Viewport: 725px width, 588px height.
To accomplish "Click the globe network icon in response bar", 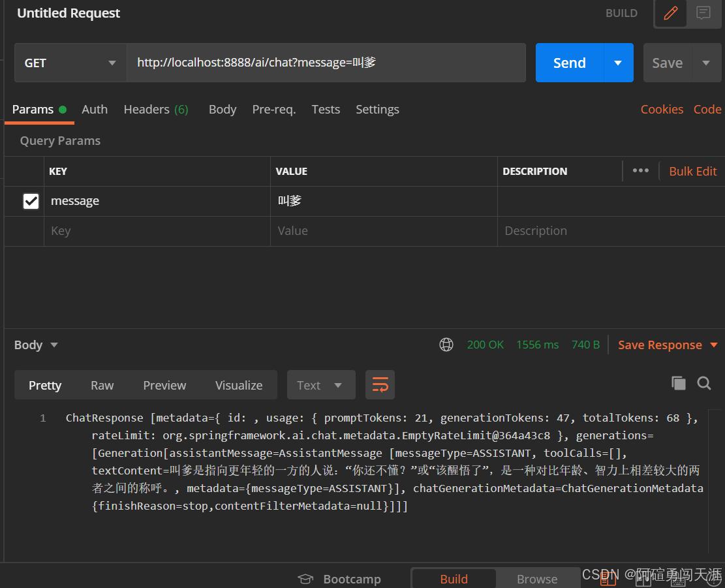I will pyautogui.click(x=446, y=345).
